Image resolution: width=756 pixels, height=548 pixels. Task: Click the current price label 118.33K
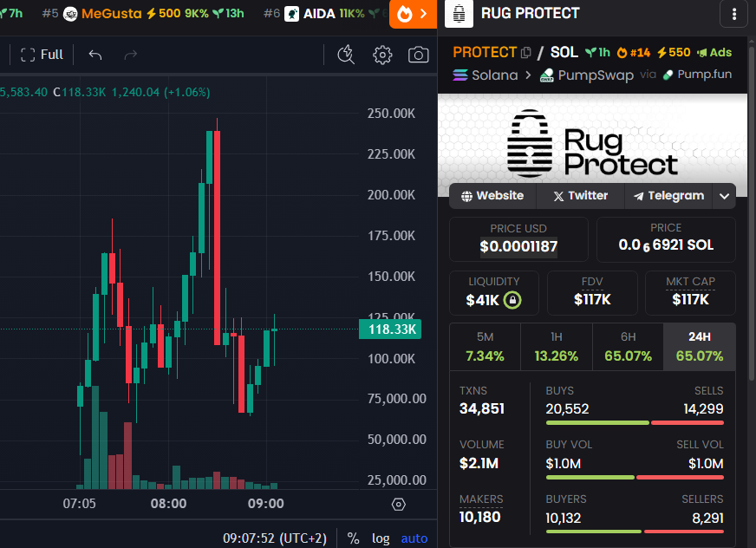click(390, 329)
